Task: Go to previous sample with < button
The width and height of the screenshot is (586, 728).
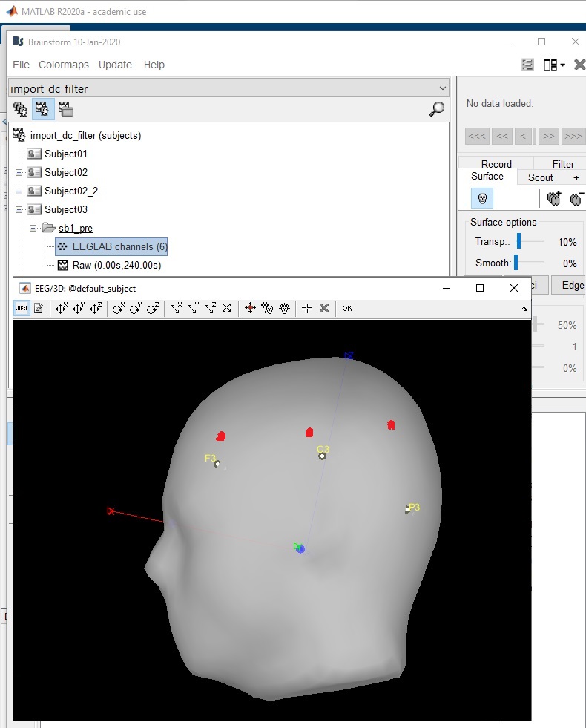Action: click(524, 136)
